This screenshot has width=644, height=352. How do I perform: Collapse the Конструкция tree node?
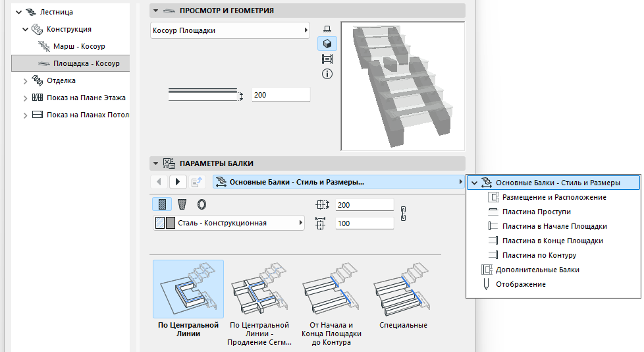[26, 29]
